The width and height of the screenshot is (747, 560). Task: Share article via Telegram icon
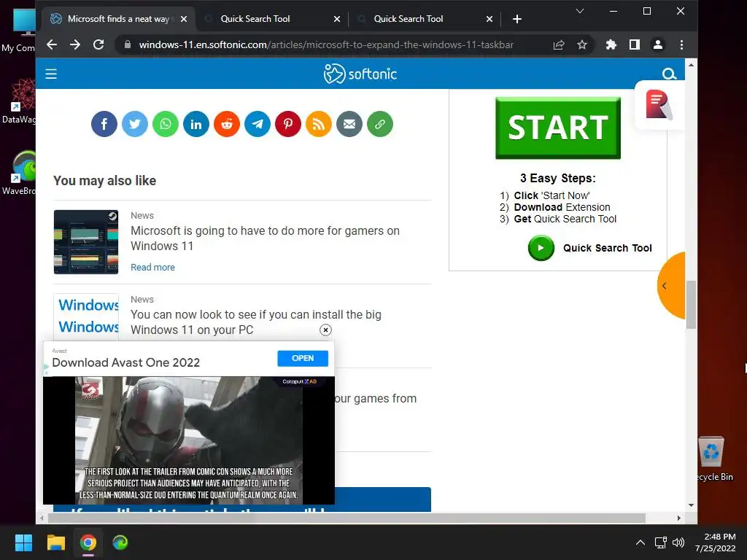(x=258, y=124)
